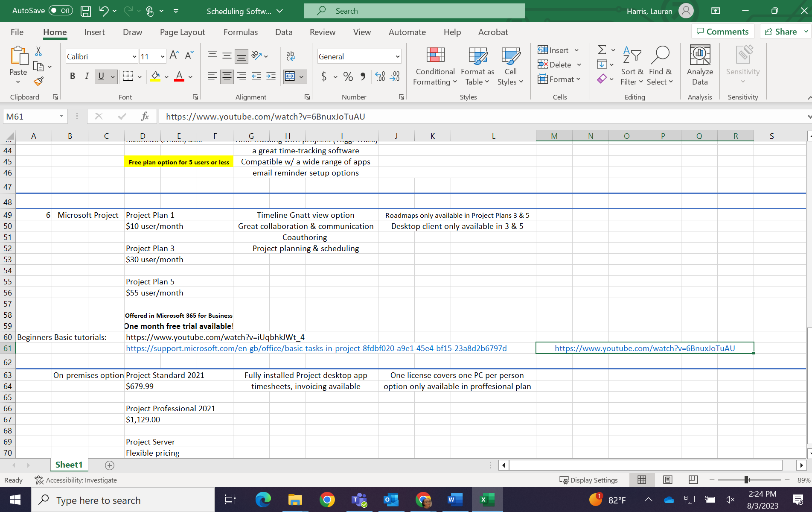Select the Sheet1 worksheet tab

coord(69,465)
